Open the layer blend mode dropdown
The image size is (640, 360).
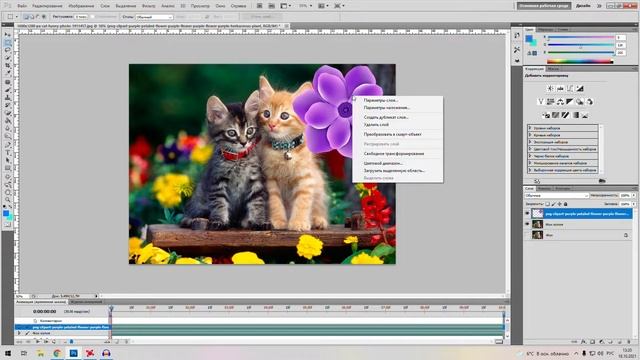(x=556, y=196)
